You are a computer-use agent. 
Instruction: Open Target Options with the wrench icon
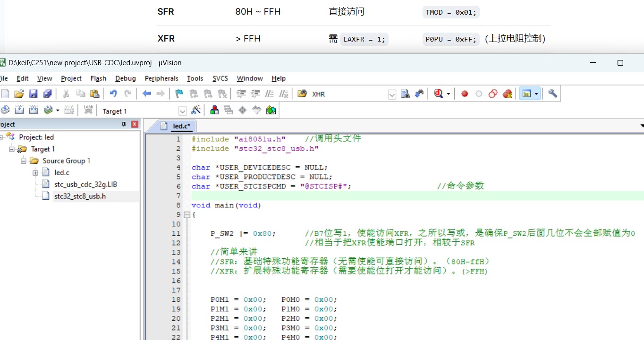click(x=552, y=93)
